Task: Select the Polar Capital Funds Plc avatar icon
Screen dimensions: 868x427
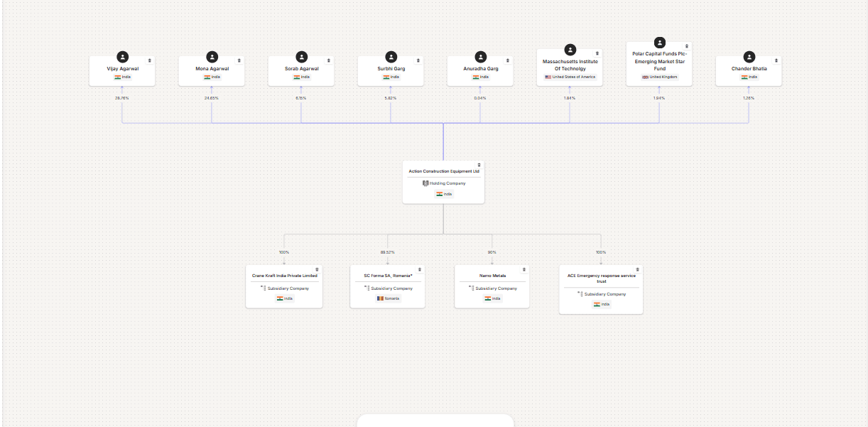Action: pos(659,43)
